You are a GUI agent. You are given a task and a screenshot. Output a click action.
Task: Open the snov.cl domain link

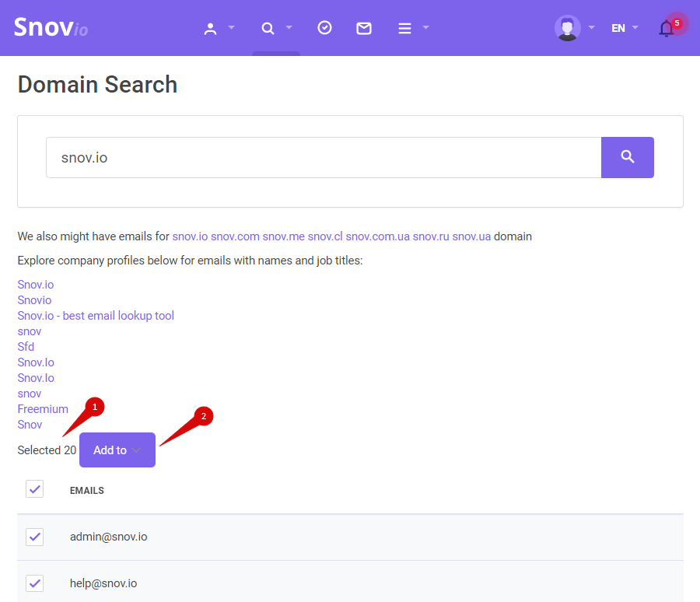tap(325, 236)
